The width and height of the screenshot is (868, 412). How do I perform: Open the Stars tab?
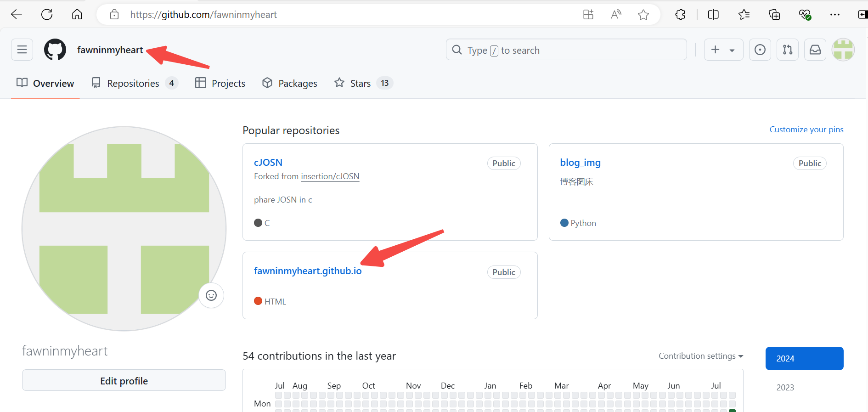363,83
